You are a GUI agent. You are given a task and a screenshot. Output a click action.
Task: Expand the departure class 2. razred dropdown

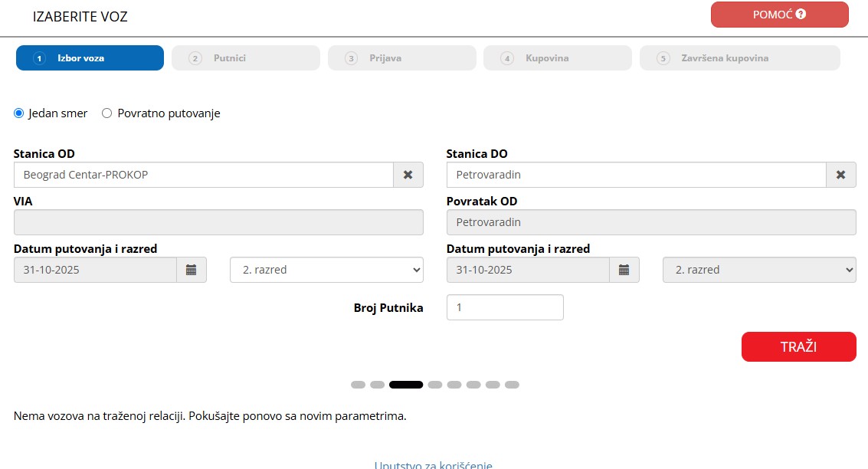pyautogui.click(x=326, y=270)
